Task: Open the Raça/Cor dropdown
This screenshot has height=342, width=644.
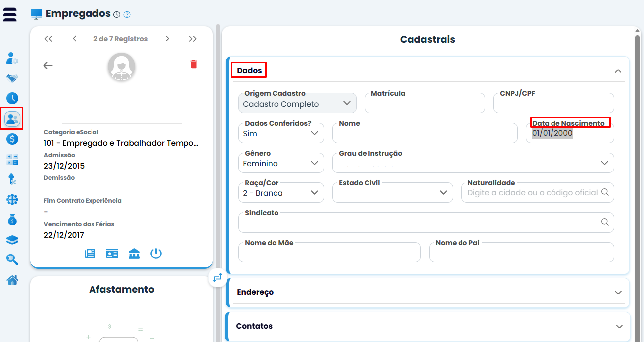Action: pos(281,193)
